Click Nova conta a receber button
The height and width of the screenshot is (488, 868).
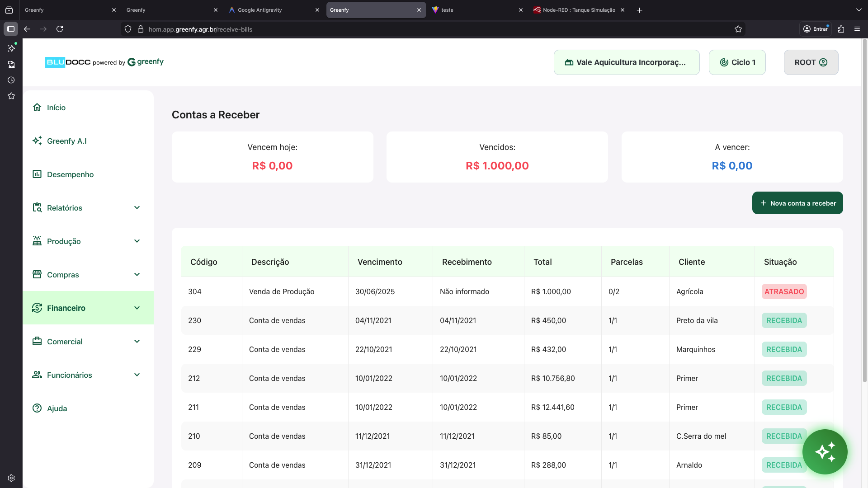coord(797,203)
